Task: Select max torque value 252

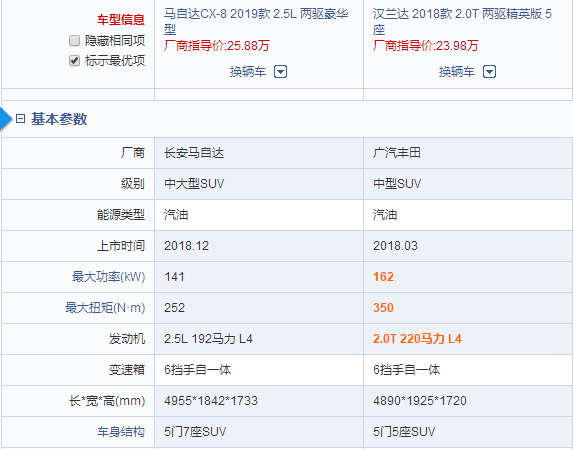Action: (174, 308)
